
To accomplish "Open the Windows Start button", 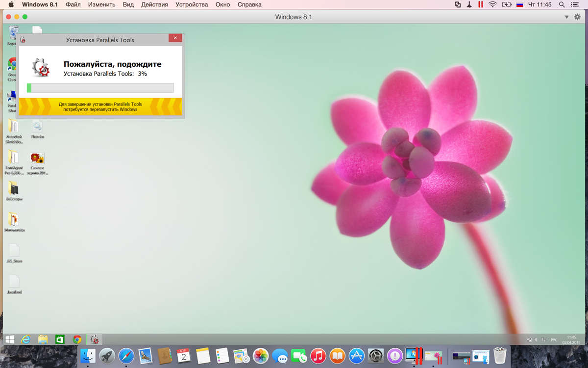I will pos(9,339).
